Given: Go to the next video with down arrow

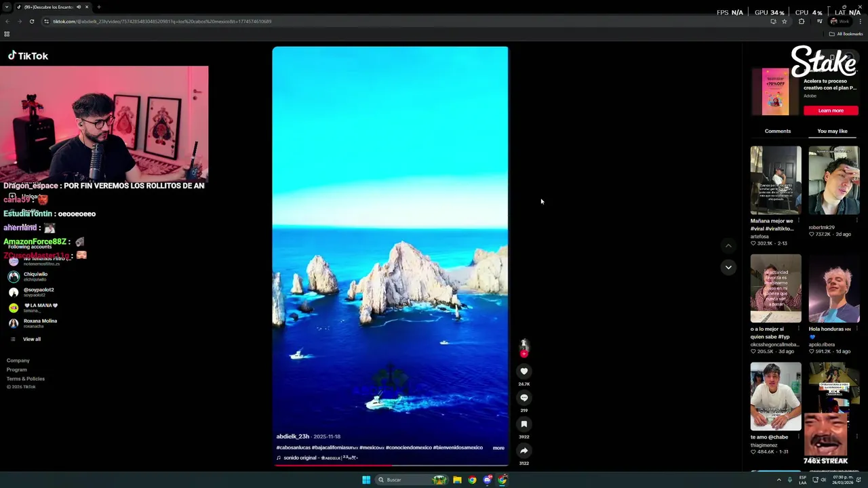Looking at the screenshot, I should click(x=728, y=267).
